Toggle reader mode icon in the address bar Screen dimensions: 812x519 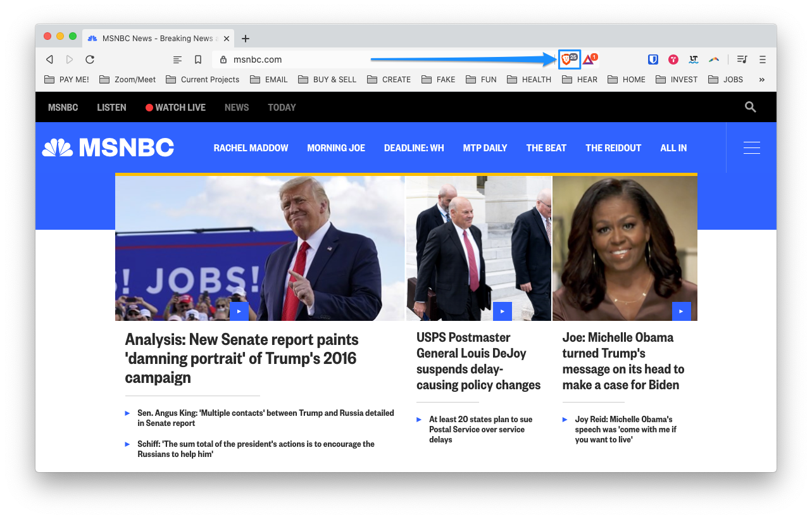(178, 59)
